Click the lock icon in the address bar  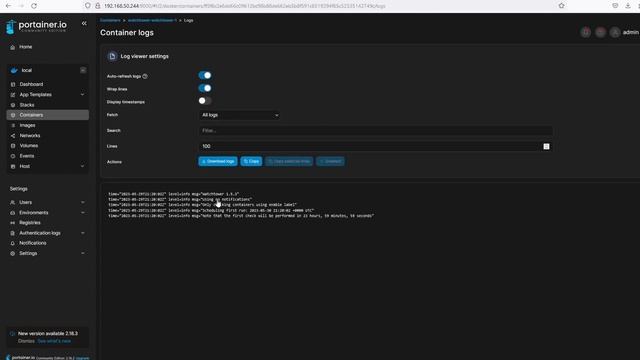coord(98,6)
